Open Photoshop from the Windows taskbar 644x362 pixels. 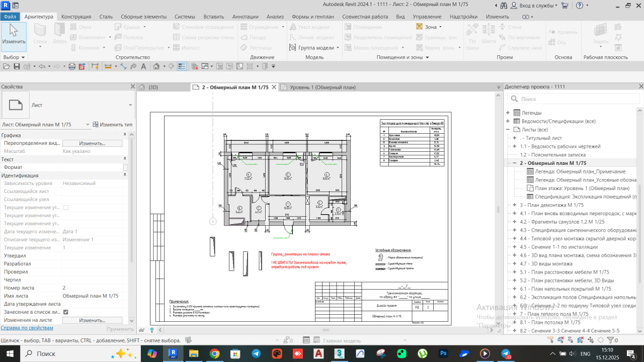pyautogui.click(x=443, y=354)
